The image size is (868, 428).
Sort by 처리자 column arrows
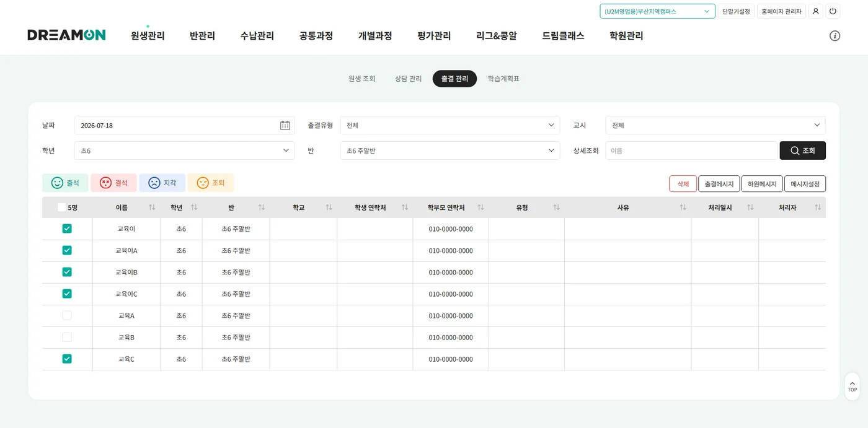(x=818, y=207)
